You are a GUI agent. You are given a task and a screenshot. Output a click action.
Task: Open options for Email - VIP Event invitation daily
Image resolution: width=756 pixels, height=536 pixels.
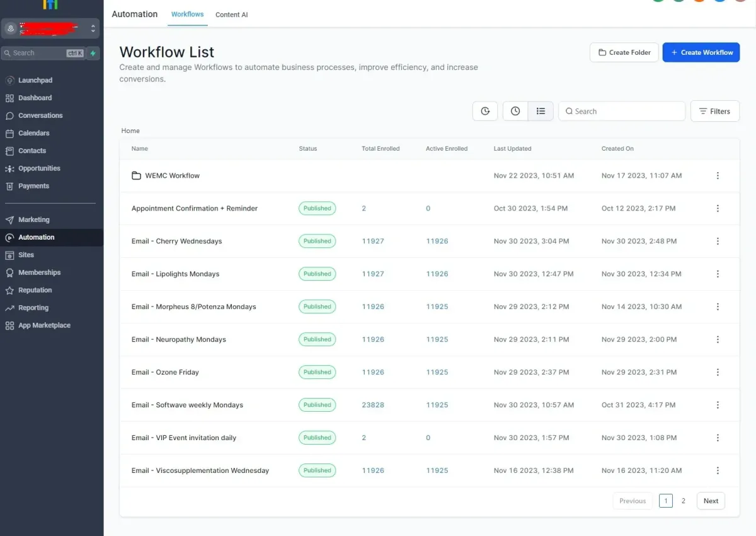coord(718,438)
